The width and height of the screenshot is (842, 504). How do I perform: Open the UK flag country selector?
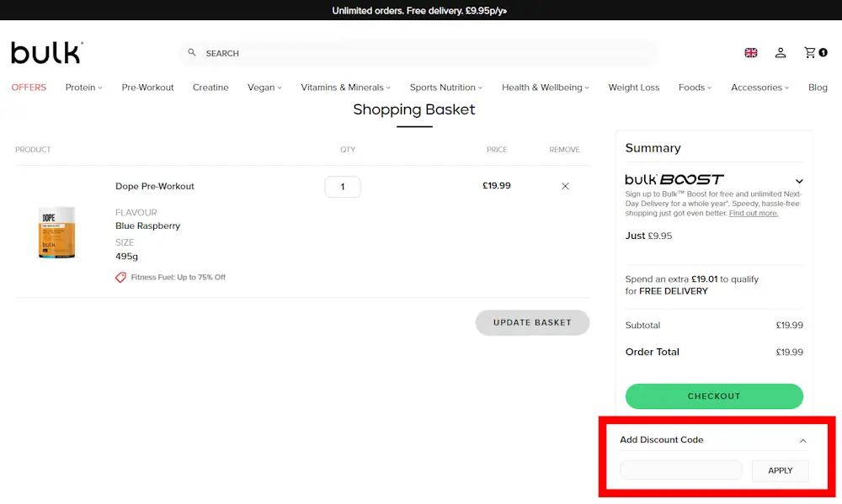751,53
